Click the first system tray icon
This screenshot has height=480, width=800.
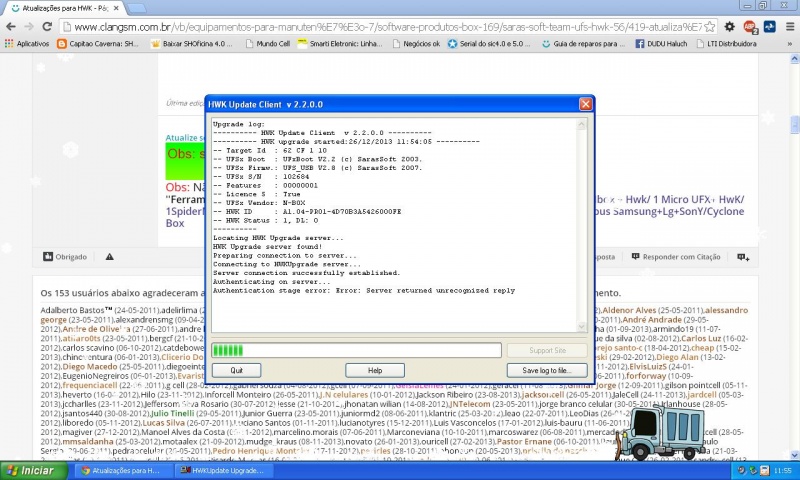(742, 470)
